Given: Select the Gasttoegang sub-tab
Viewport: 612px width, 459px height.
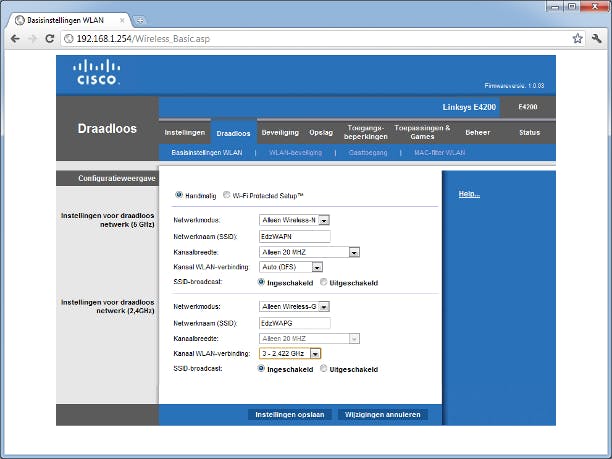Looking at the screenshot, I should tap(368, 153).
